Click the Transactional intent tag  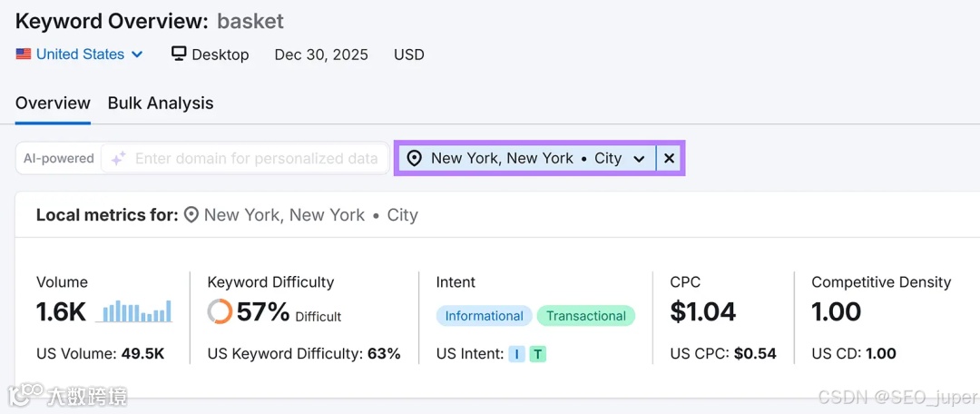(x=586, y=316)
